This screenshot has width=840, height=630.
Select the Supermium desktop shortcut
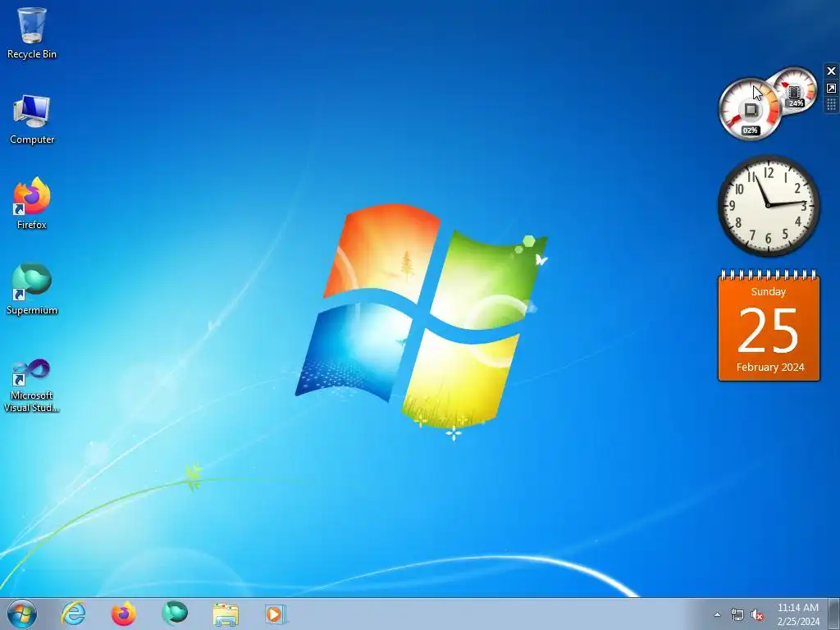pyautogui.click(x=32, y=290)
